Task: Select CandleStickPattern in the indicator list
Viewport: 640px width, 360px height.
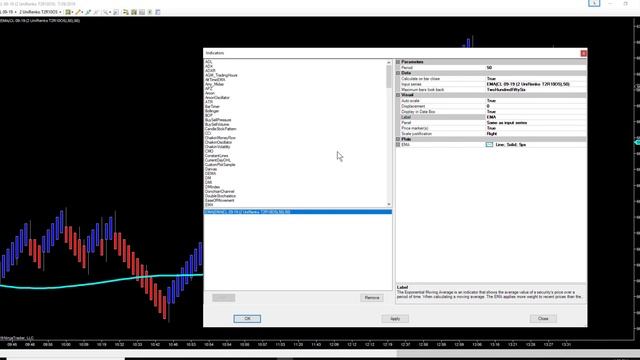Action: [x=221, y=129]
